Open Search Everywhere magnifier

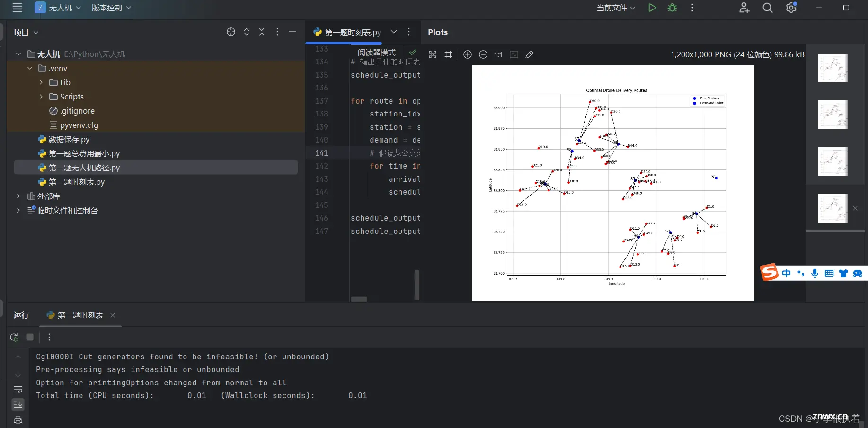tap(768, 8)
